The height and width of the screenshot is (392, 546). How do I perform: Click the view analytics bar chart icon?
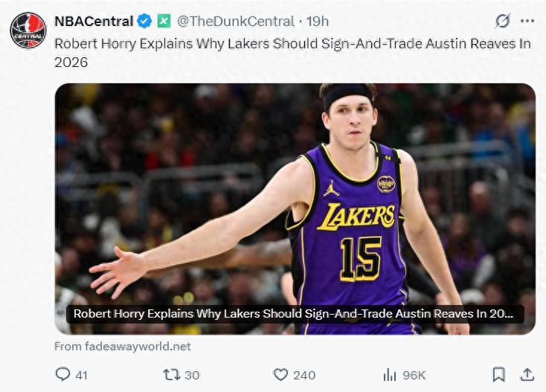pos(389,375)
